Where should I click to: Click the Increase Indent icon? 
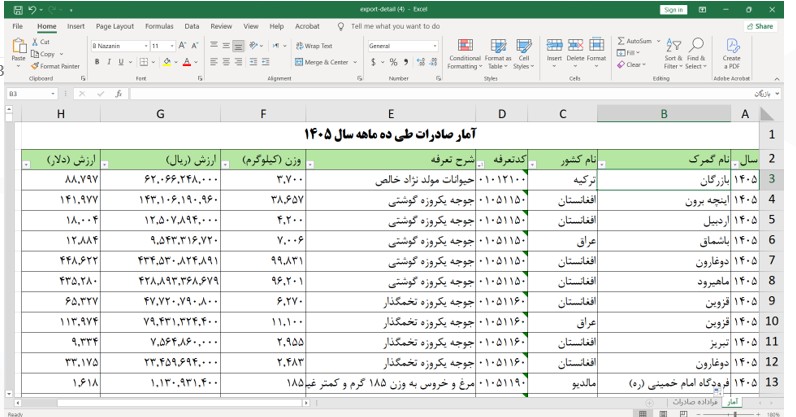[265, 62]
